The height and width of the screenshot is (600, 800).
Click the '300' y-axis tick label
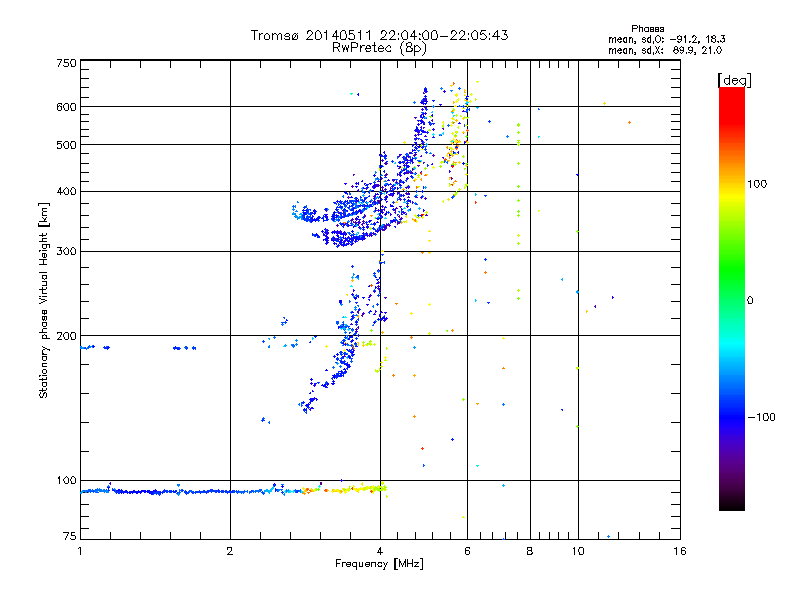pyautogui.click(x=66, y=252)
